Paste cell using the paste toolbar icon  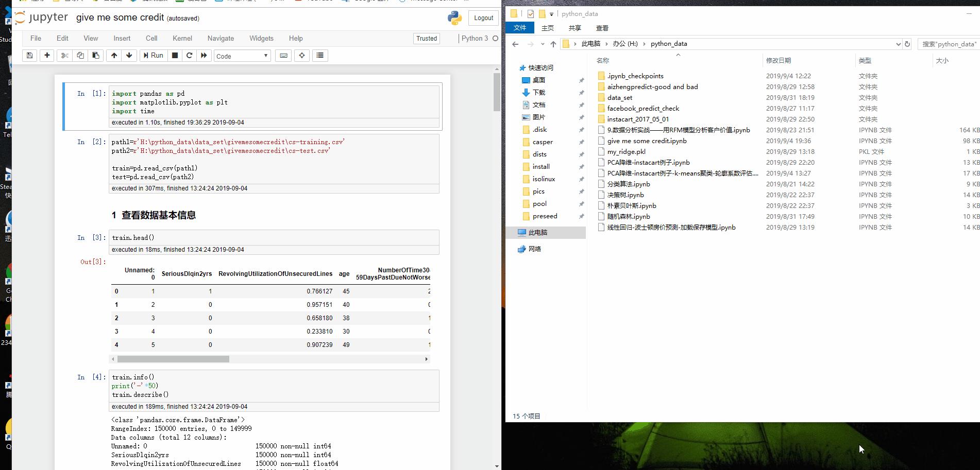pos(96,56)
